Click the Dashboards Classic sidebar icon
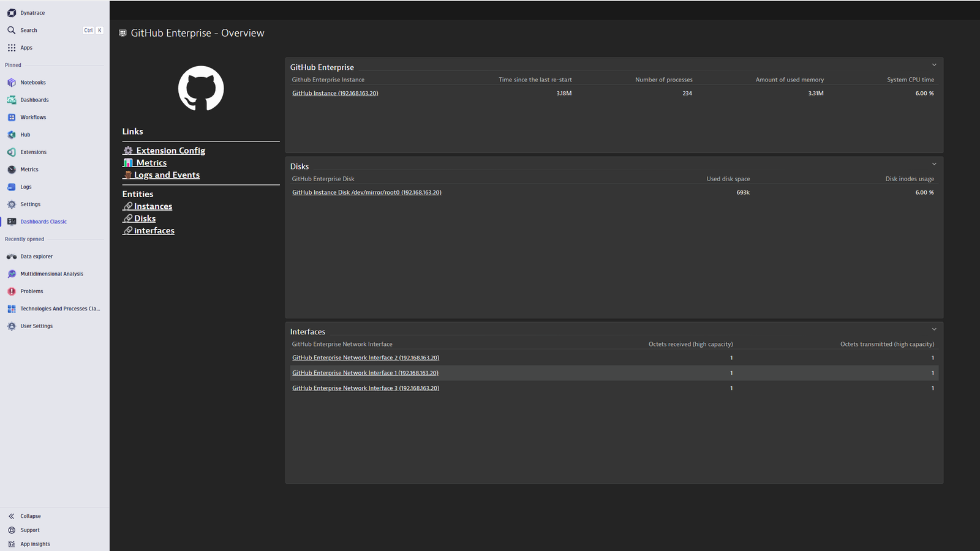Viewport: 980px width, 551px height. click(12, 222)
